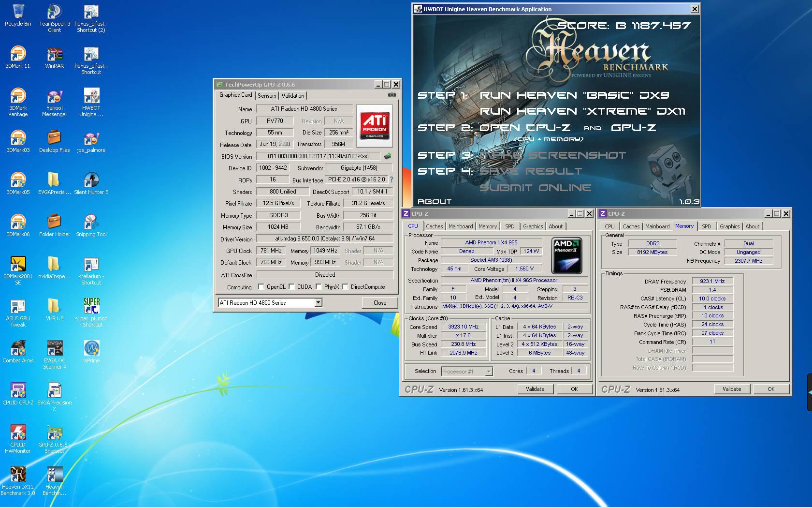
Task: Open Graphics tab in right CPU-Z window
Action: (729, 226)
